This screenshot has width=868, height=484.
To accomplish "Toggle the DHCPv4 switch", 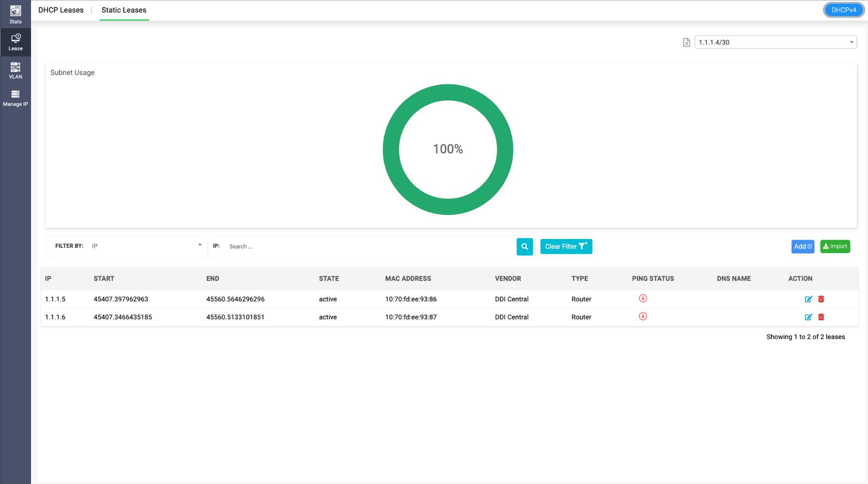I will point(843,10).
